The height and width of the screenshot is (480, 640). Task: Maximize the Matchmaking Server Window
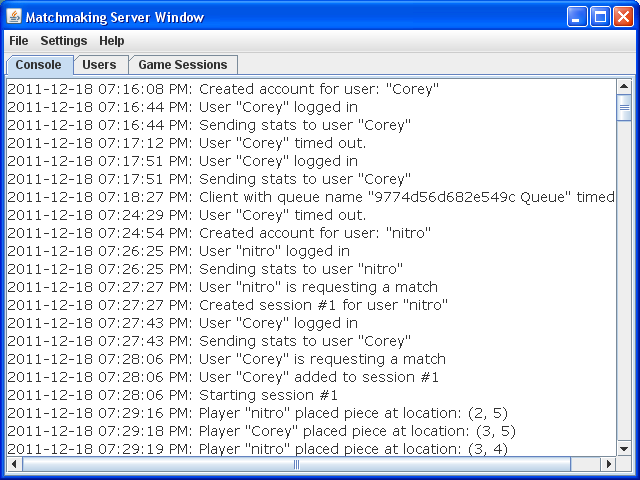click(x=600, y=17)
